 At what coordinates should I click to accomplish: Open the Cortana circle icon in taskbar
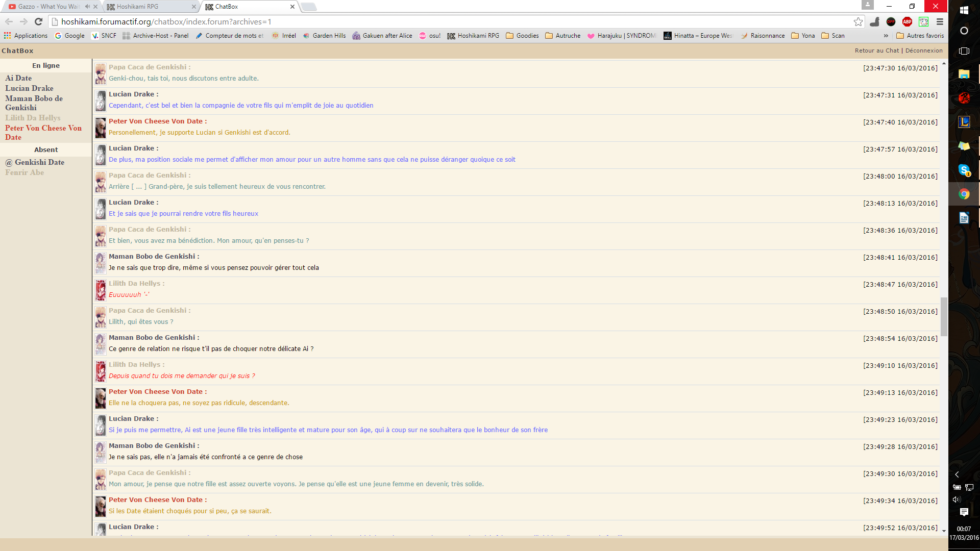(964, 31)
